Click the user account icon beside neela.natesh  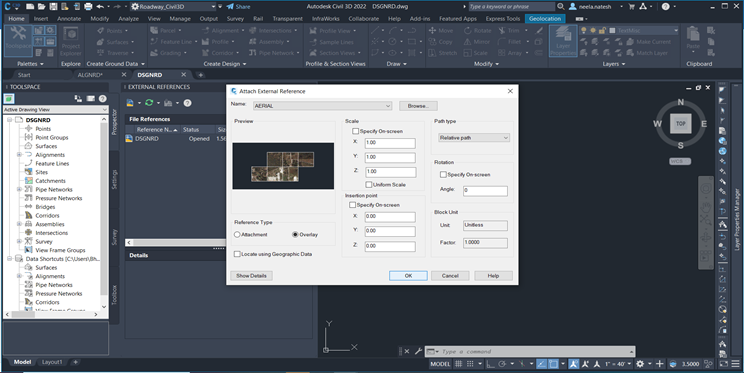(x=573, y=7)
